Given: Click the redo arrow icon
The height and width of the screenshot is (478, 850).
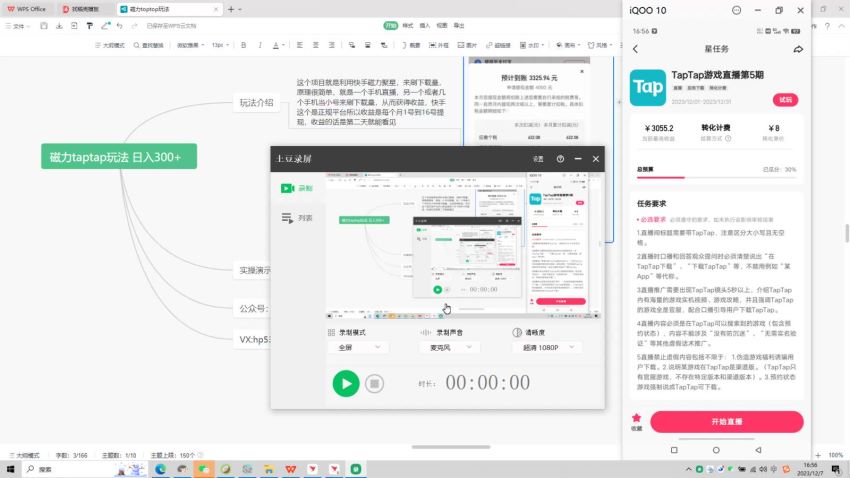Looking at the screenshot, I should [x=134, y=26].
